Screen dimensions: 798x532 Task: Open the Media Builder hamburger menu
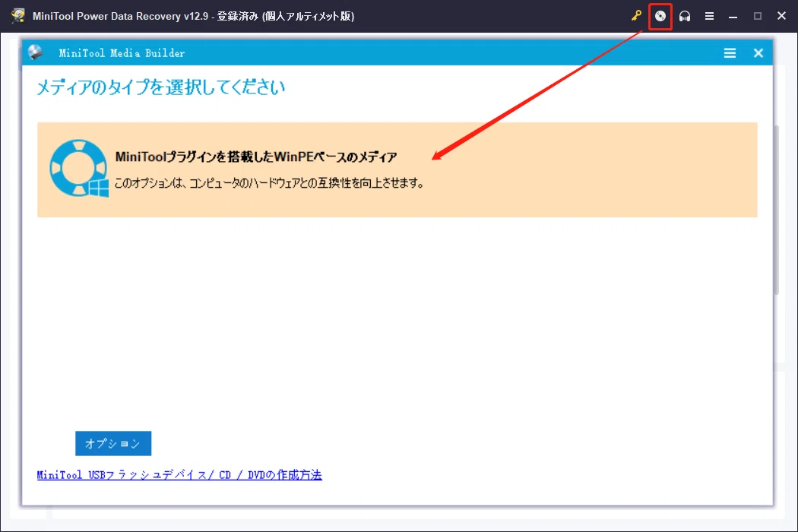tap(730, 53)
